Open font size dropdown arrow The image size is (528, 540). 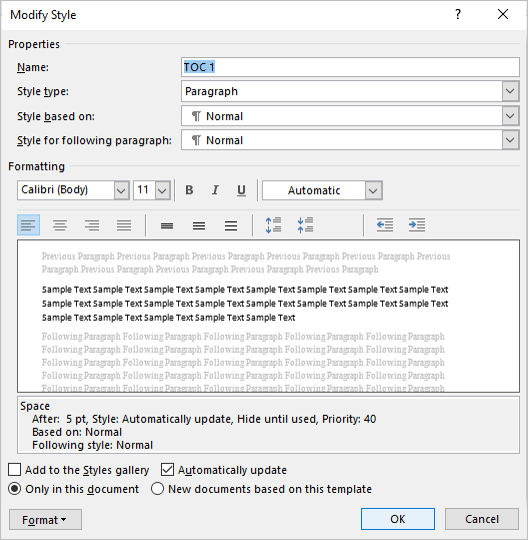[x=162, y=190]
